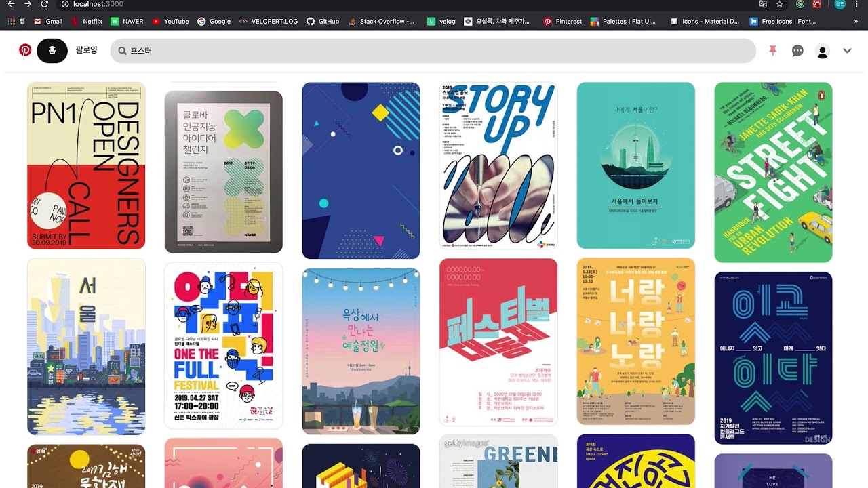Bookmark this page using the star icon
868x488 pixels.
[x=780, y=4]
